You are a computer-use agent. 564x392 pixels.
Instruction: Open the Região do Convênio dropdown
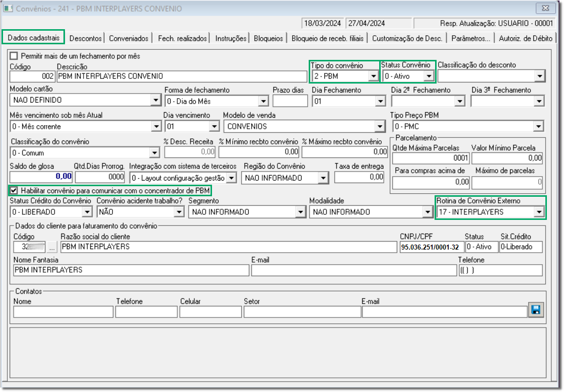323,178
